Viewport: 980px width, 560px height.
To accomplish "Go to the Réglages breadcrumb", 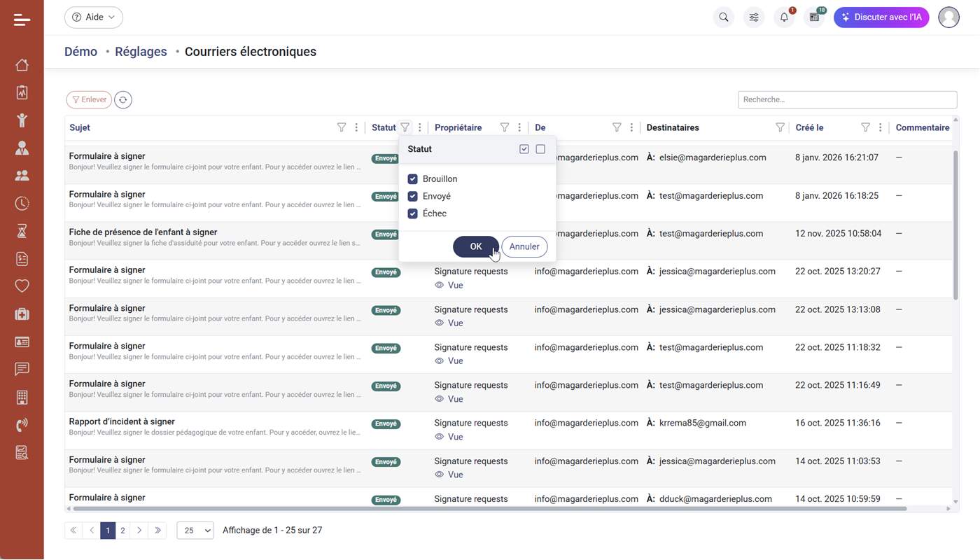I will [x=141, y=52].
